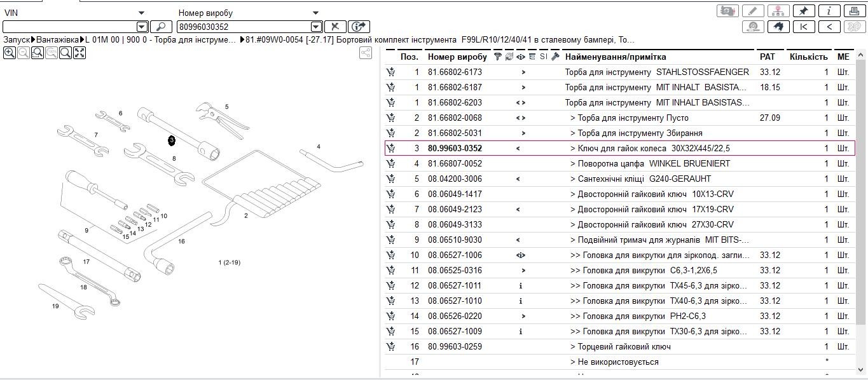The image size is (868, 380).
Task: Select row Торцевий гайковий ключ
Action: pyautogui.click(x=620, y=347)
